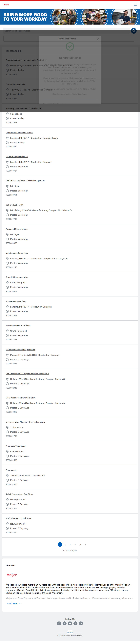Select page 3 in the pagination
The image size is (140, 644).
pyautogui.click(x=70, y=544)
